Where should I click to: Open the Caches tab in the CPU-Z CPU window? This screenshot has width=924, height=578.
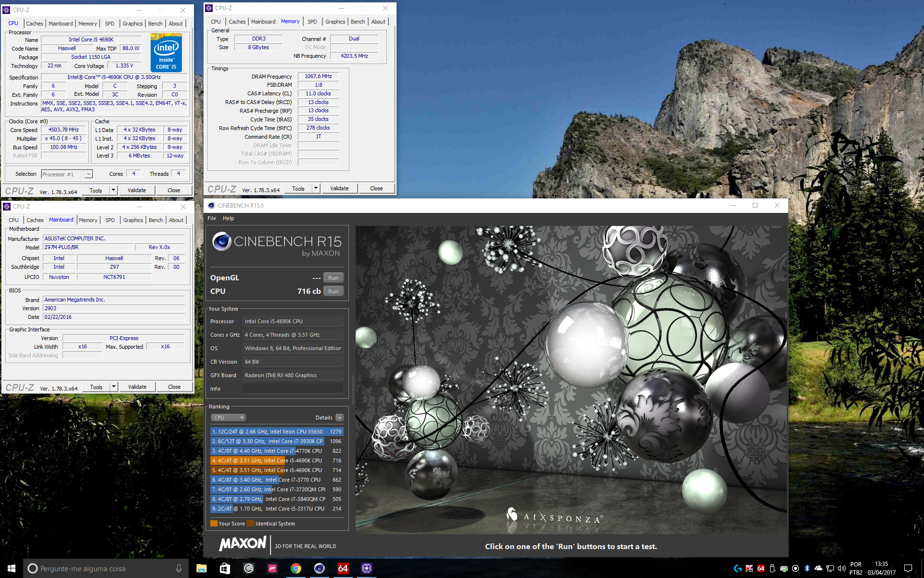(34, 24)
